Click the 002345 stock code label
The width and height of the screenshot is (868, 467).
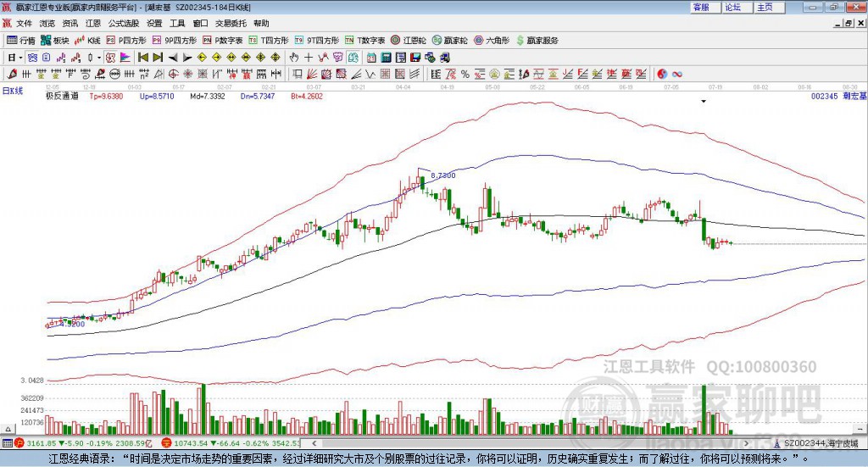(x=824, y=97)
